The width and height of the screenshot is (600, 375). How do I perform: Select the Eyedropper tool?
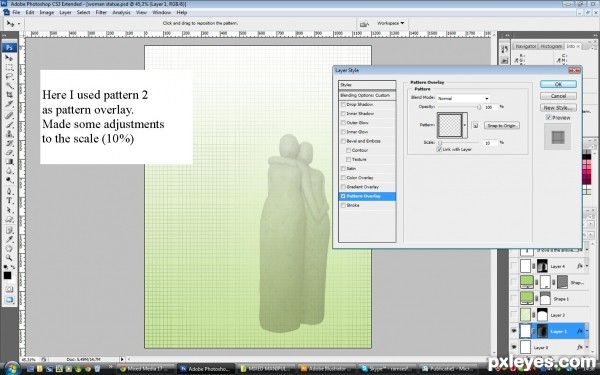click(9, 240)
